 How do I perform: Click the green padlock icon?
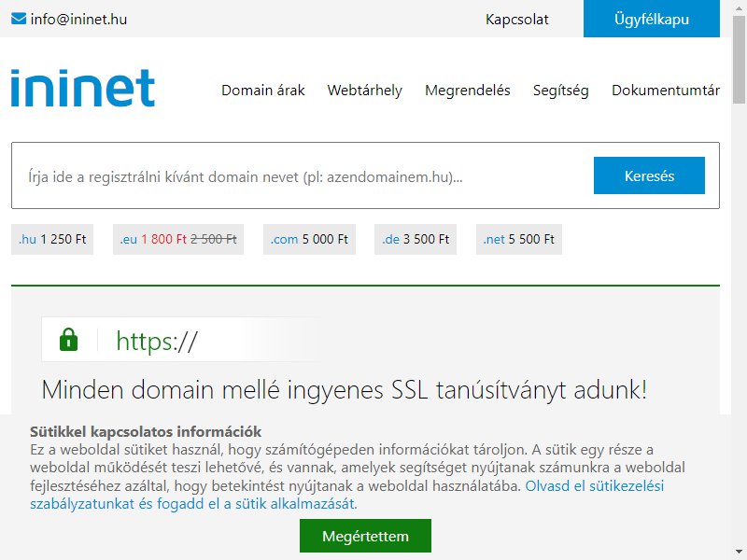point(68,340)
